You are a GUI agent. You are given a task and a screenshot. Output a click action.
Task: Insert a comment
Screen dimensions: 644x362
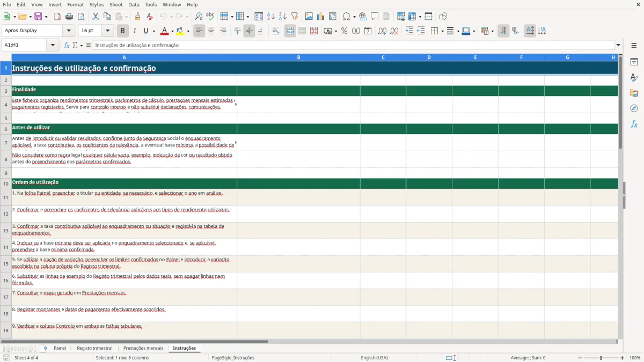pos(375,17)
